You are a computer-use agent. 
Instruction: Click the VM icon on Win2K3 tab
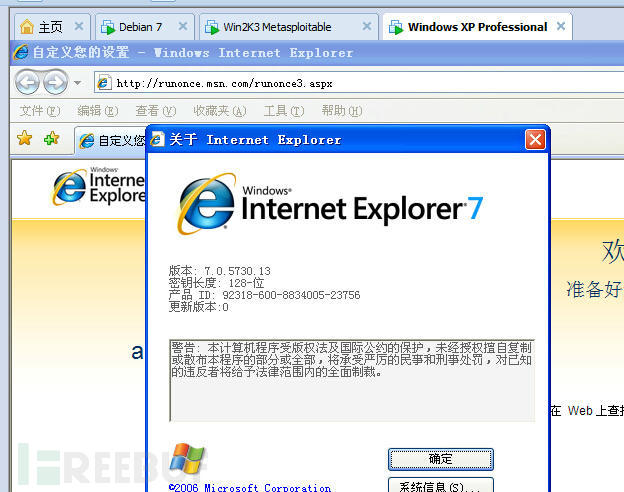point(212,27)
